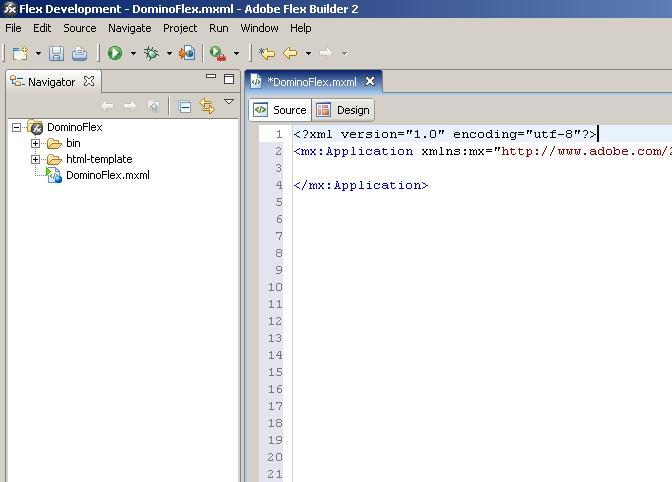
Task: Toggle Link with Editor in Navigator
Action: [x=207, y=106]
